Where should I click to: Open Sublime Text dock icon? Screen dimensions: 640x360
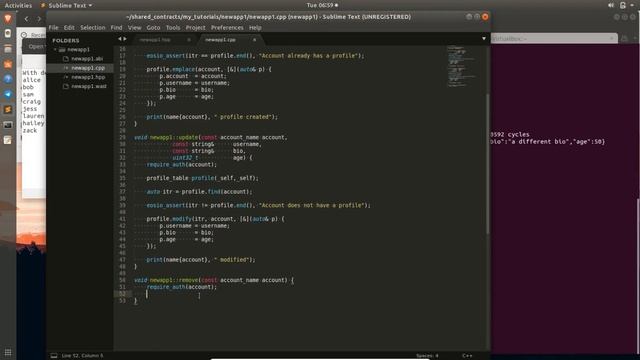[x=8, y=109]
